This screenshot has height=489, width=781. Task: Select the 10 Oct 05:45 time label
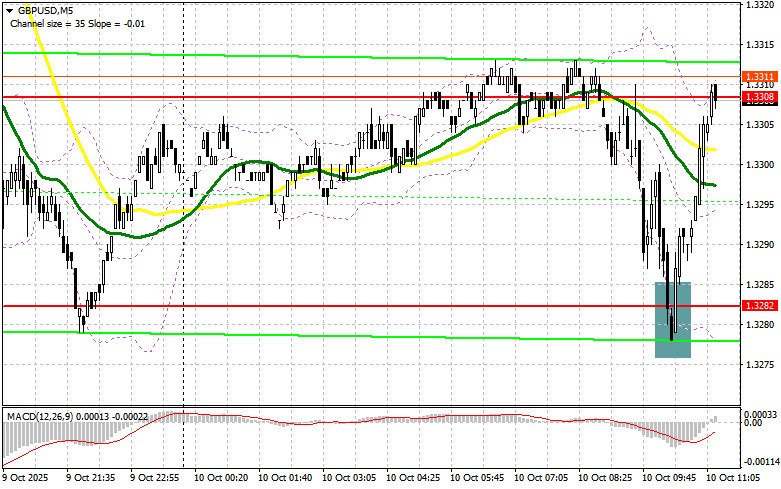click(477, 478)
